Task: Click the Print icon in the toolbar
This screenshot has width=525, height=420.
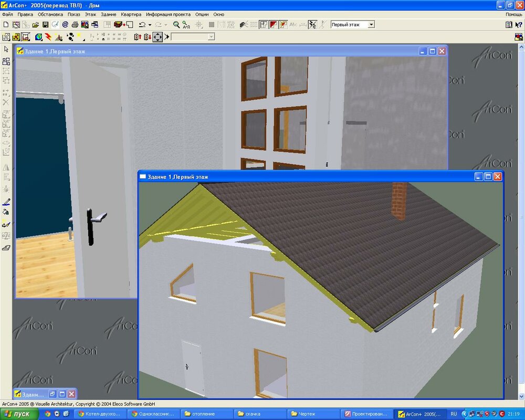Action: 75,25
